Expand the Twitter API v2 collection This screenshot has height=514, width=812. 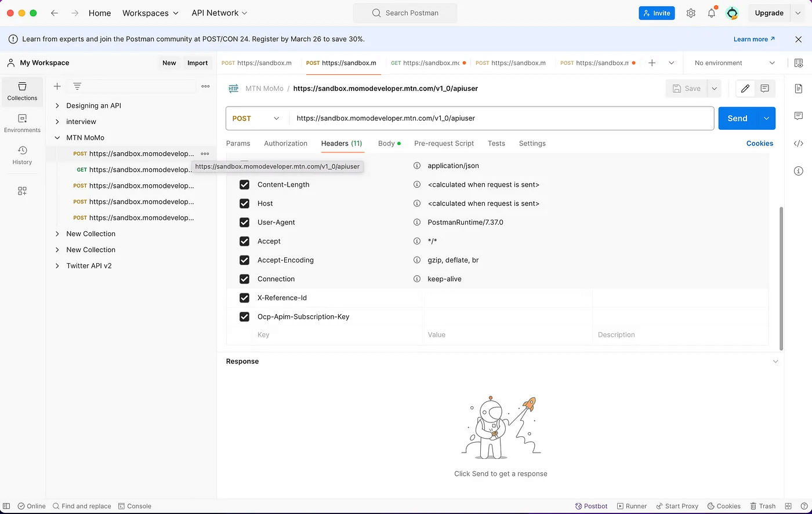tap(57, 266)
